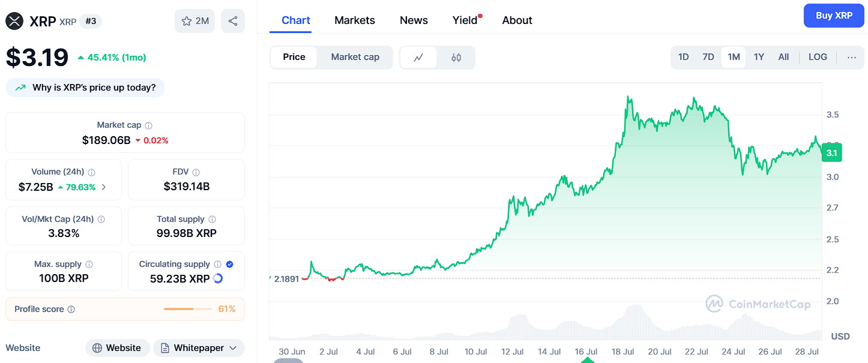Toggle LOG scale on the chart
The width and height of the screenshot is (868, 363).
tap(818, 57)
